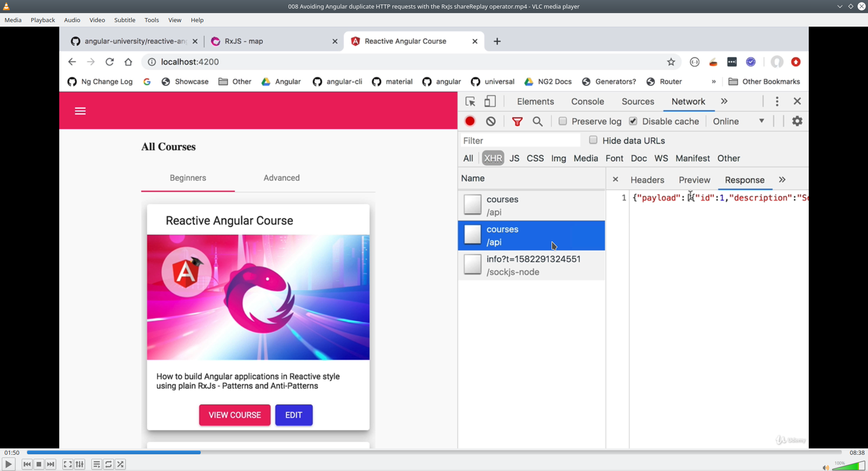Open the Audio menu
The image size is (868, 471).
[72, 20]
